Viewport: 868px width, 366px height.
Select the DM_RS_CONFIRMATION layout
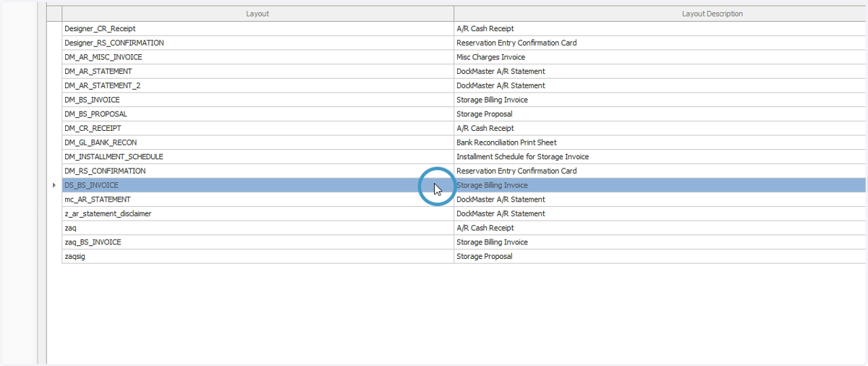[105, 171]
